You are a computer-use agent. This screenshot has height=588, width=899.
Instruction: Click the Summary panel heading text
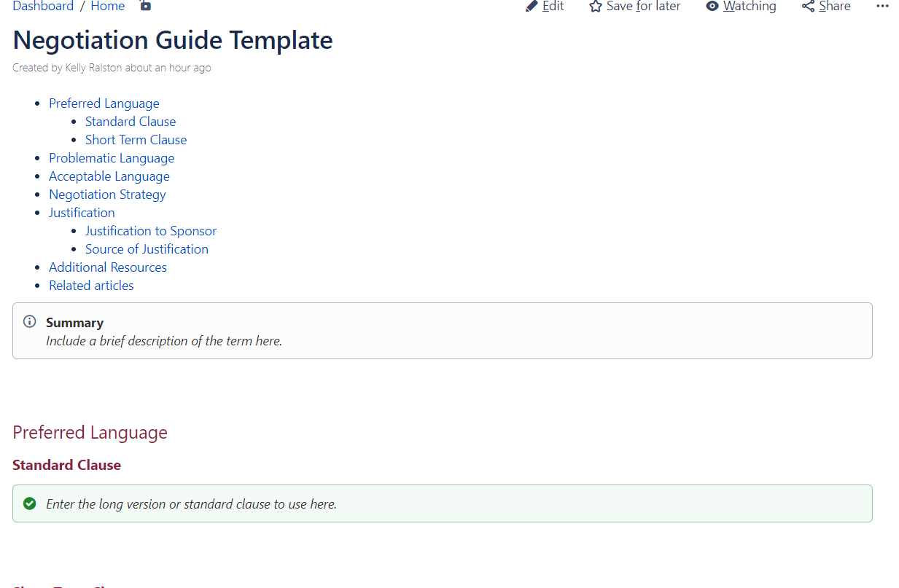click(x=74, y=323)
